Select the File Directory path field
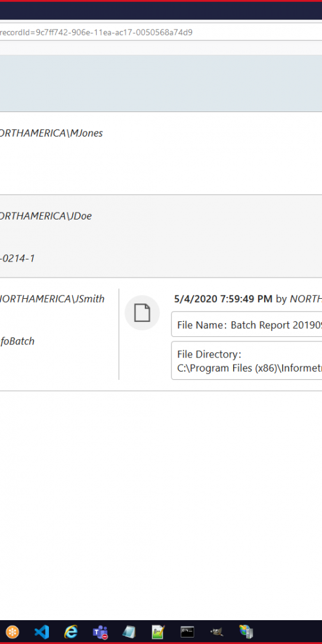322x644 pixels. (x=247, y=361)
